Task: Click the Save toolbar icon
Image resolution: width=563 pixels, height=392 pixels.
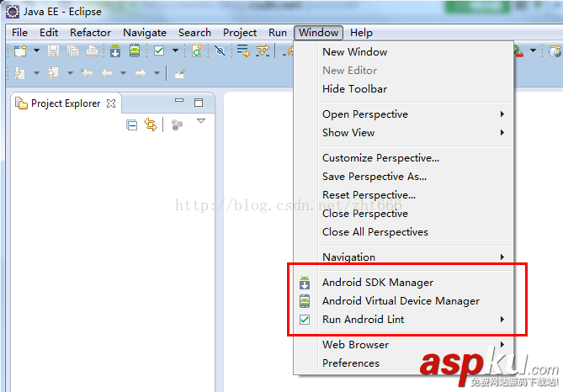Action: tap(54, 51)
